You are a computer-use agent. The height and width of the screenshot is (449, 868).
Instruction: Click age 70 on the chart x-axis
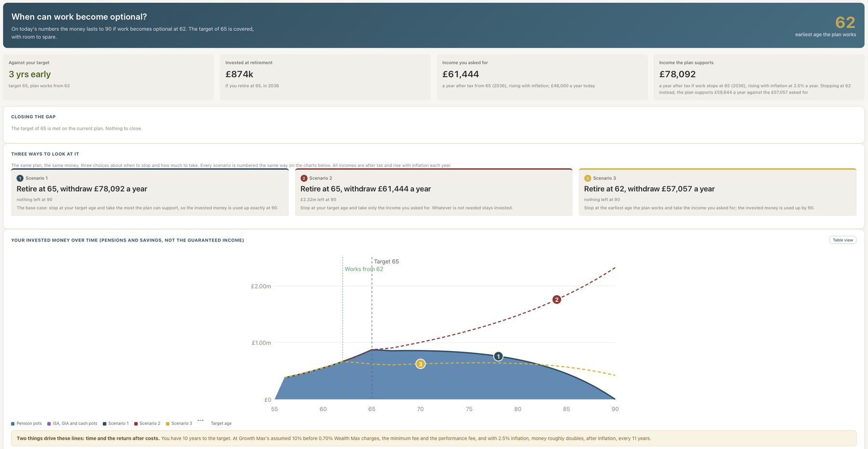click(420, 409)
